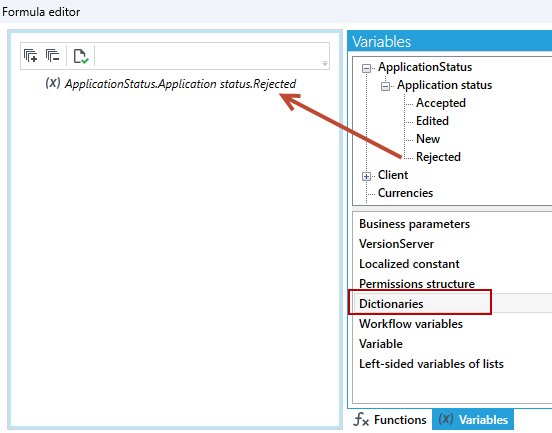Image resolution: width=552 pixels, height=433 pixels.
Task: Select the Application status tree item
Action: (x=444, y=85)
